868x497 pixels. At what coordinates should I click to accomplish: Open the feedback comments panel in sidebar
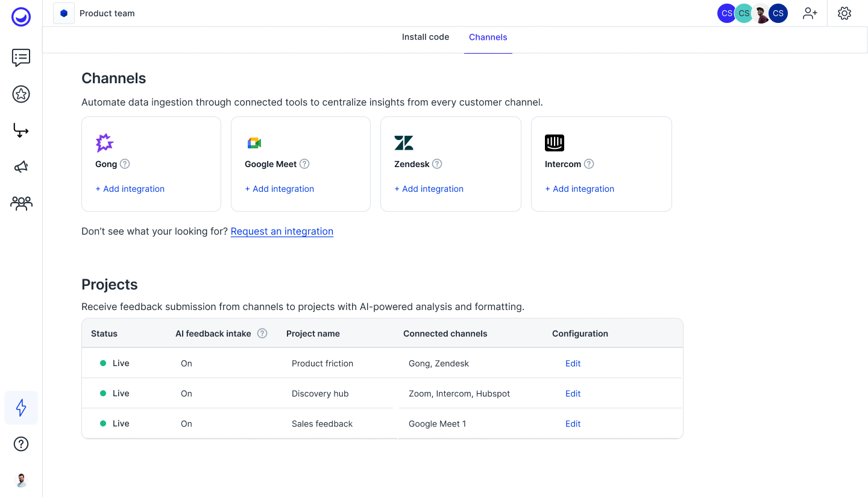tap(20, 58)
